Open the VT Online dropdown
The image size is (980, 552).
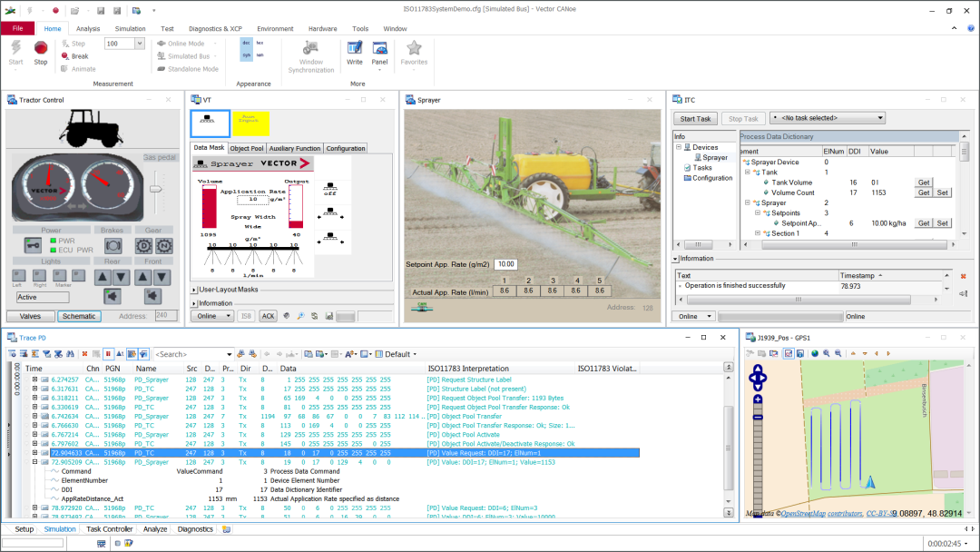tap(211, 316)
